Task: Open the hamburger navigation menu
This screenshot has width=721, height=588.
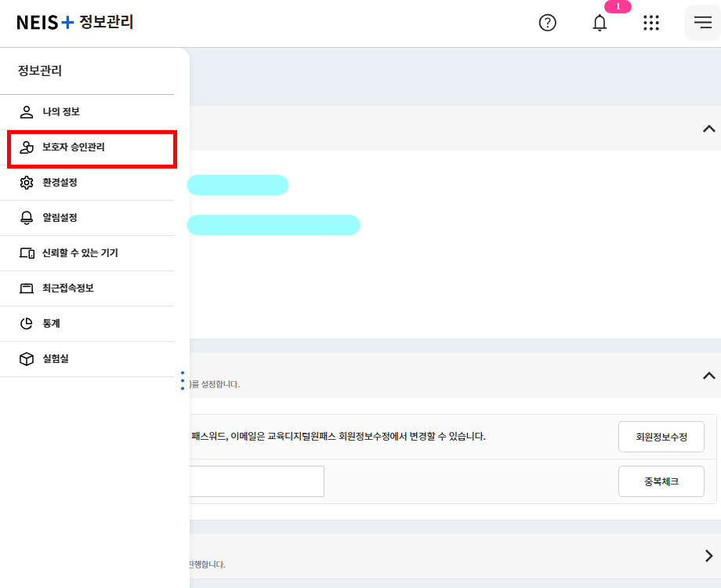Action: click(702, 23)
